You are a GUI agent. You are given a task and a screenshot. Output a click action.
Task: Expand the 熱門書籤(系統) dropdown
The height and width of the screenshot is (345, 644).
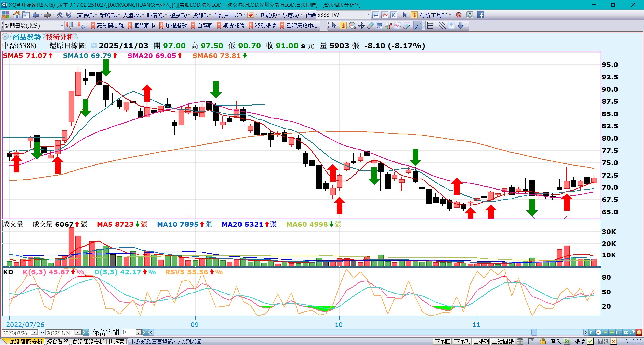(62, 26)
